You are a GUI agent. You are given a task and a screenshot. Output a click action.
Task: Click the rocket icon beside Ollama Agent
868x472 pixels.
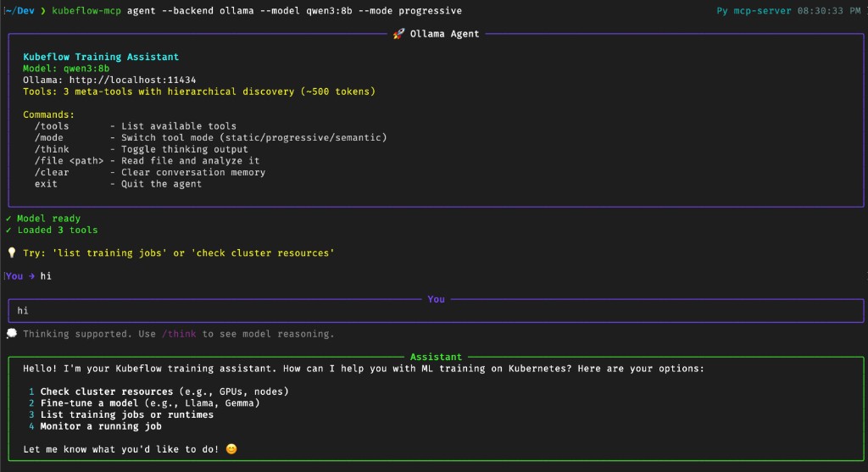tap(398, 34)
